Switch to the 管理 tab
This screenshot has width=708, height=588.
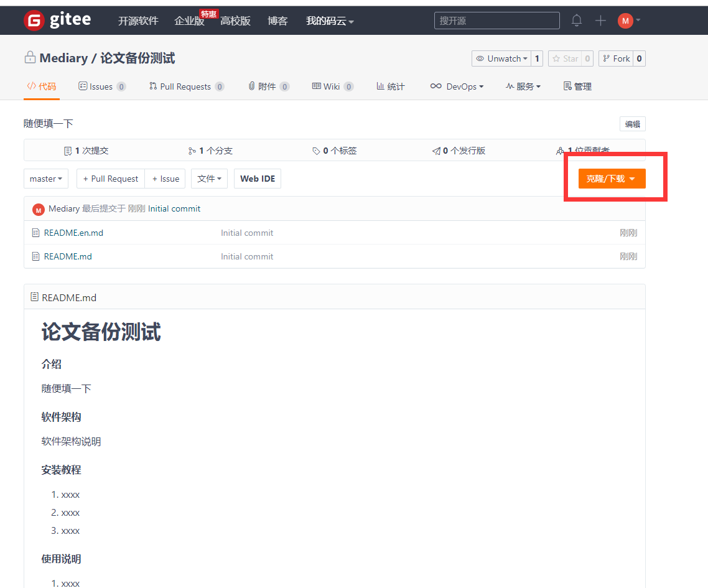[x=577, y=86]
